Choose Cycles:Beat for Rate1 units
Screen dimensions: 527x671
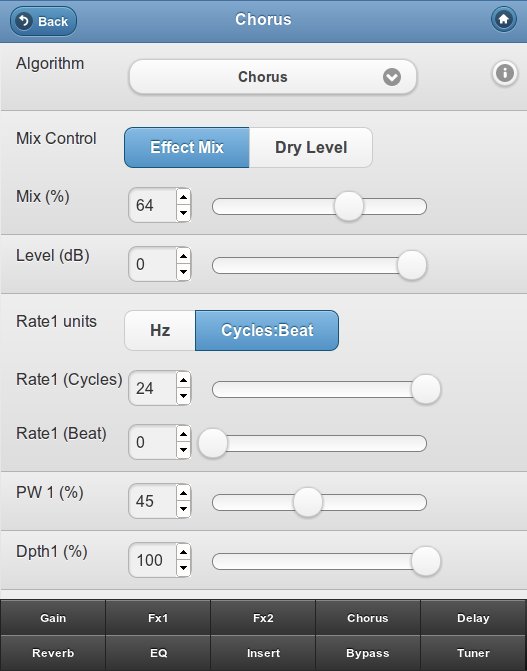tap(267, 330)
